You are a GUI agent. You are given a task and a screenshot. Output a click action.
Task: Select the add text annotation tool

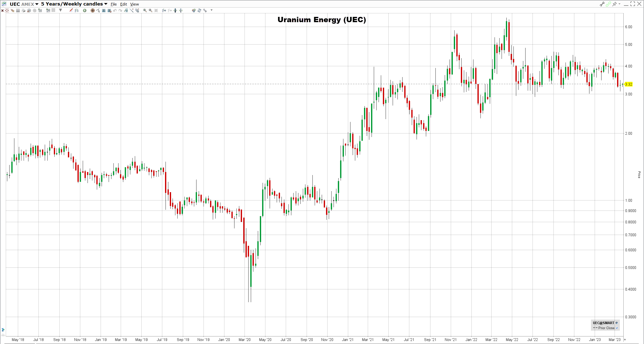[x=104, y=10]
